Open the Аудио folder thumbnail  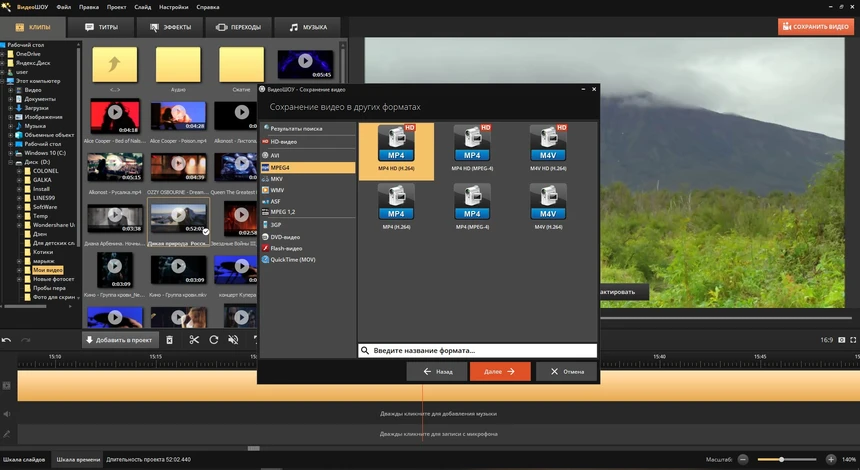178,65
